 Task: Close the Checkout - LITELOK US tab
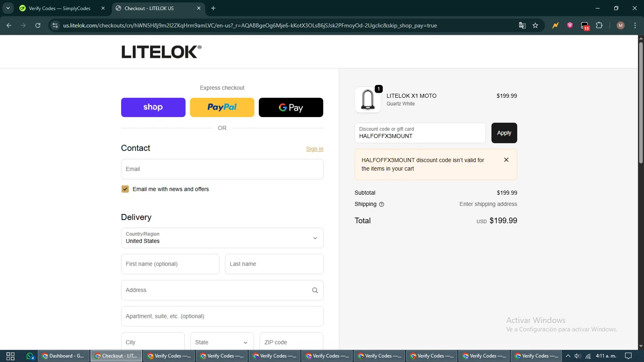click(199, 8)
